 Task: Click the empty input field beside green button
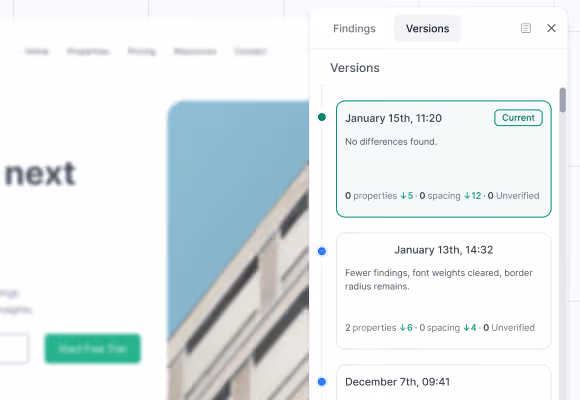[13, 348]
